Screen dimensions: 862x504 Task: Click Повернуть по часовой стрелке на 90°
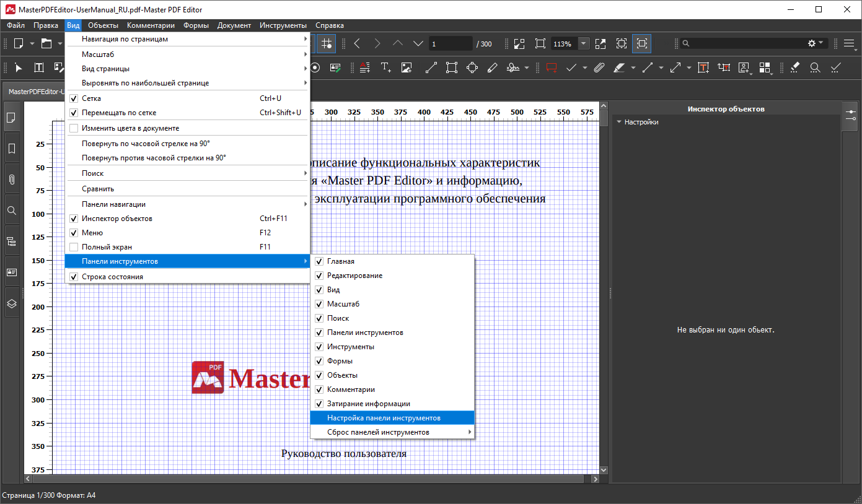pyautogui.click(x=146, y=143)
